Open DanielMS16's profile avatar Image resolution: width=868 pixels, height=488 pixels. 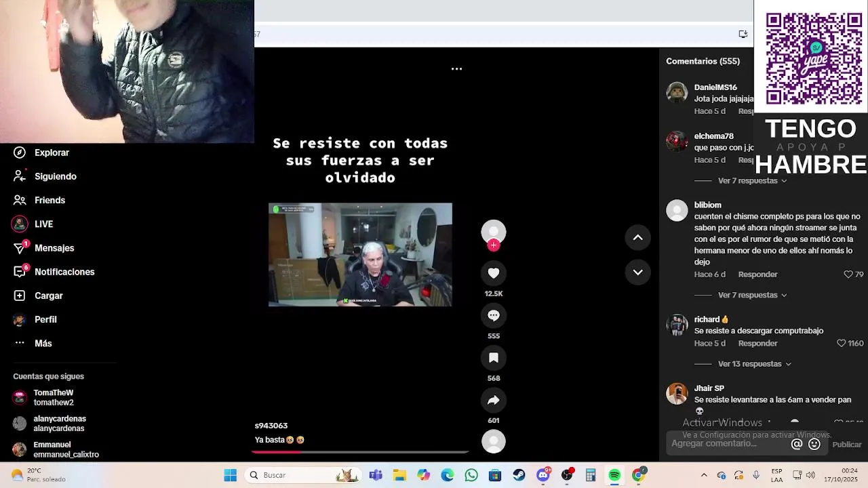click(677, 92)
